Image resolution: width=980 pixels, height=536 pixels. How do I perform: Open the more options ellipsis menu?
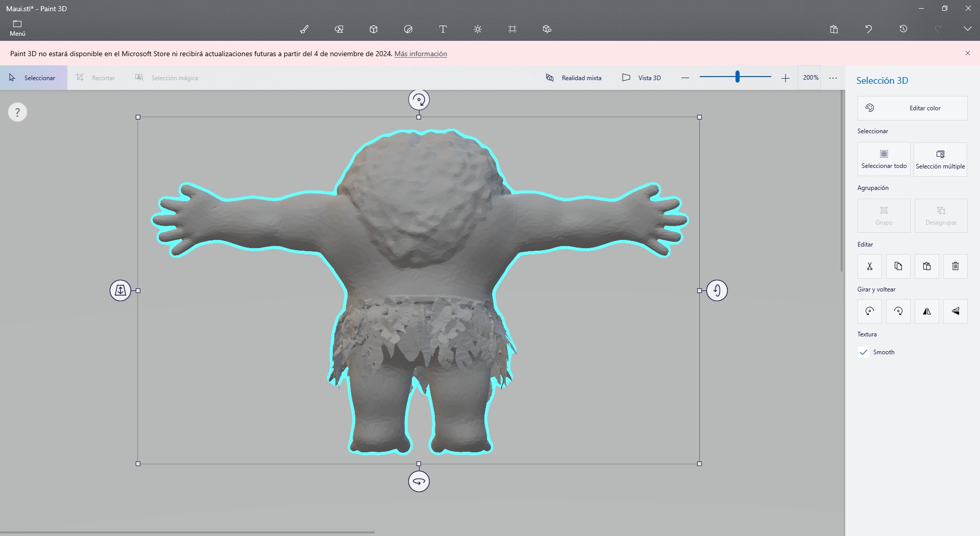(x=833, y=78)
